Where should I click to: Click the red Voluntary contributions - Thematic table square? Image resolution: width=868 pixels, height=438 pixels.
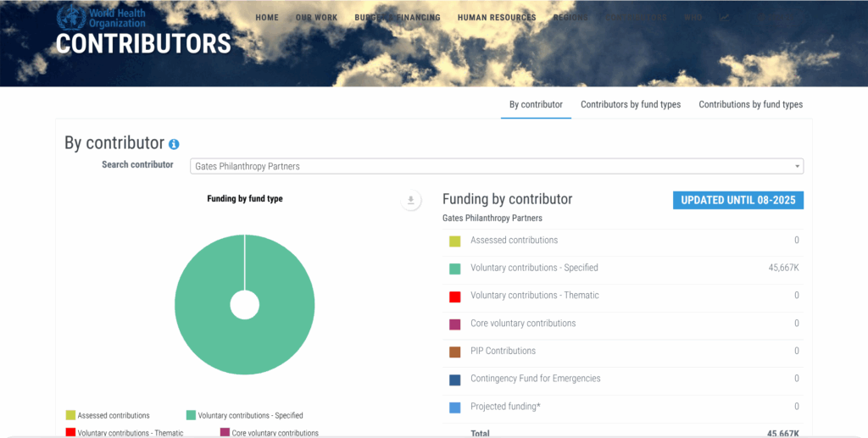455,297
